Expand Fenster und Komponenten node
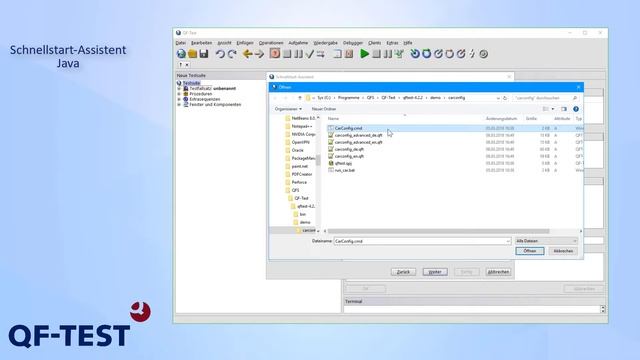Viewport: 640px width, 360px height. pyautogui.click(x=179, y=104)
